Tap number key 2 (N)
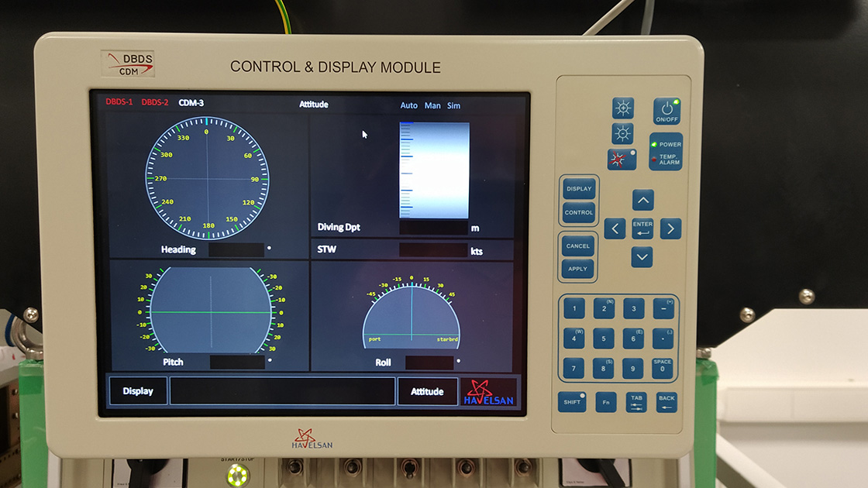868x488 pixels. click(604, 308)
